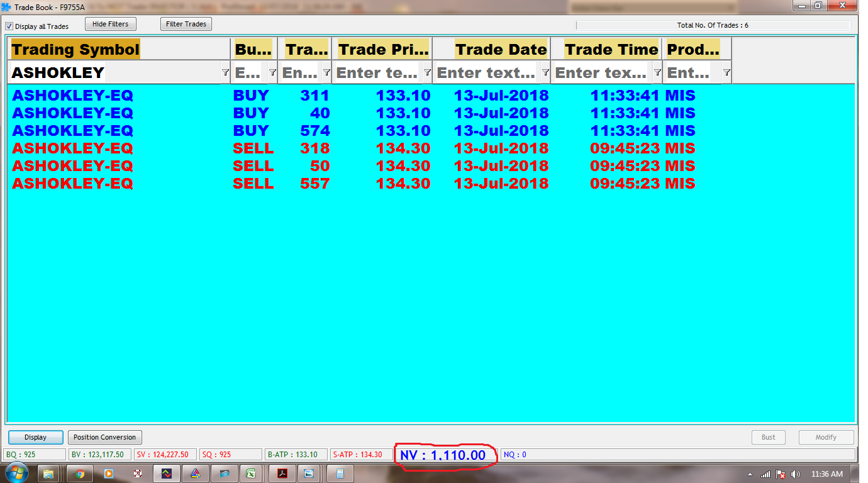Open the Buy/Sell column filter dropdown
868x483 pixels.
point(272,72)
